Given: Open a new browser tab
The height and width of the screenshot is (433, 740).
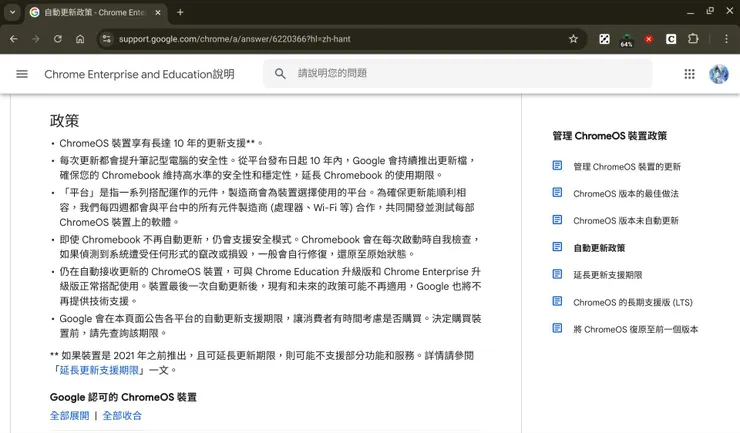Looking at the screenshot, I should pos(180,12).
